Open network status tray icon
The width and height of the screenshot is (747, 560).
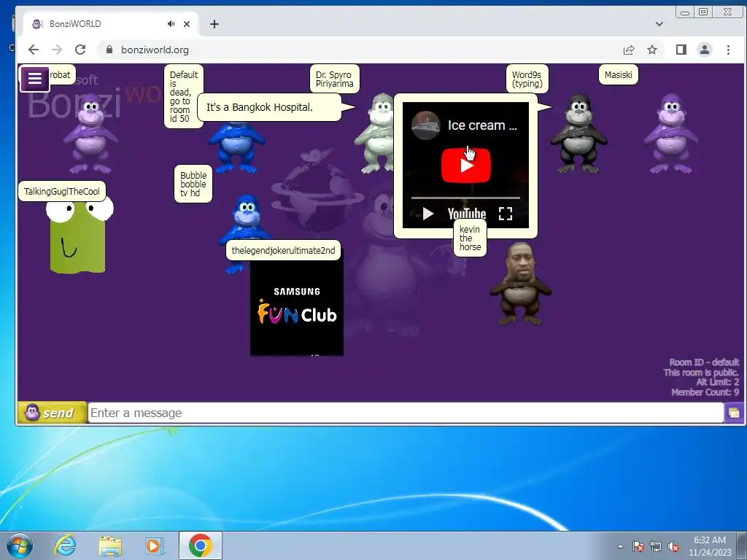(x=656, y=546)
